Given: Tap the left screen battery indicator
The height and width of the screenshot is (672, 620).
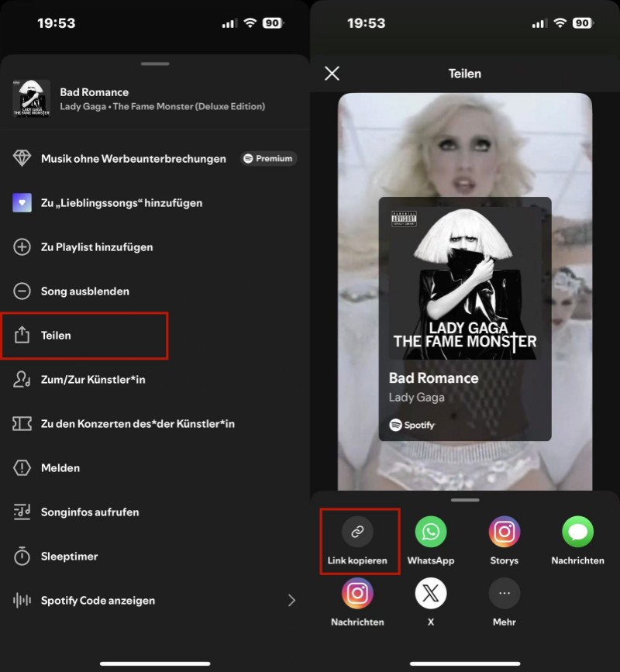Looking at the screenshot, I should tap(273, 23).
